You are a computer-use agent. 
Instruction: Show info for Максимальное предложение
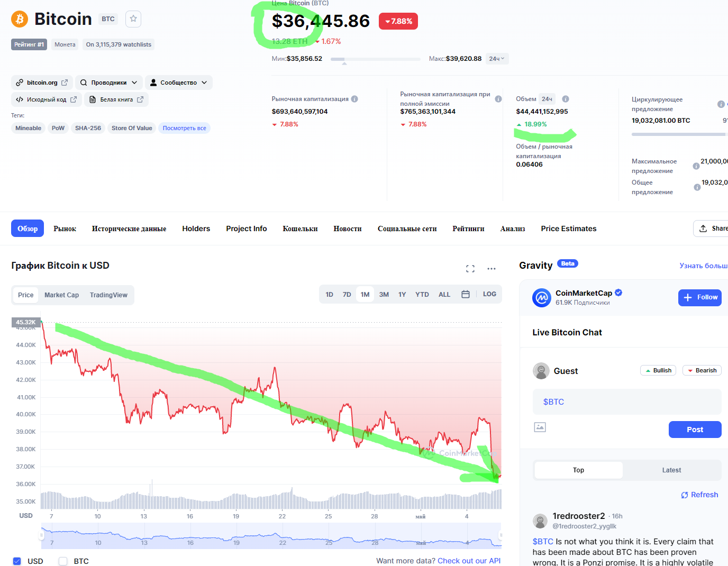(x=696, y=166)
